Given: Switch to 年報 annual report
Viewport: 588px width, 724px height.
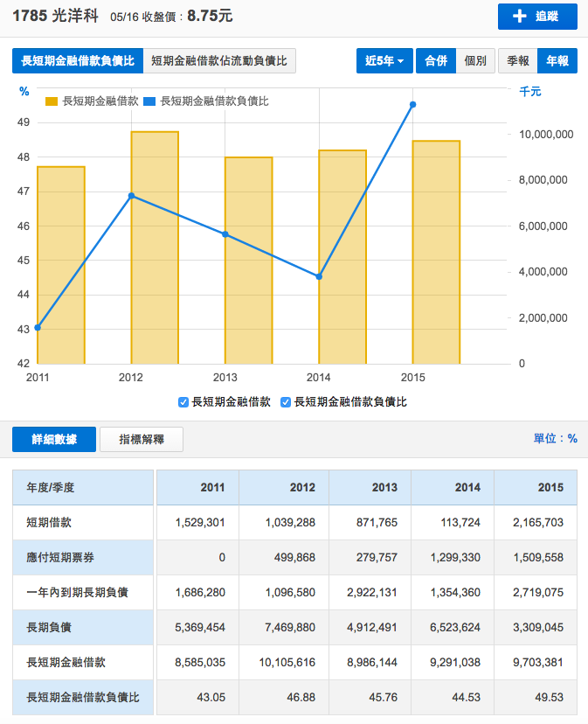Looking at the screenshot, I should pos(557,60).
